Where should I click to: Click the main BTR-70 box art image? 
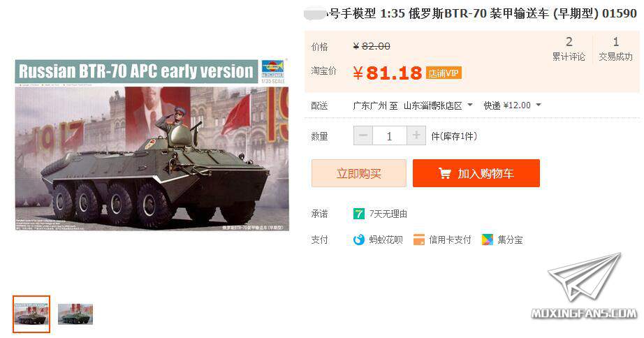click(x=152, y=145)
